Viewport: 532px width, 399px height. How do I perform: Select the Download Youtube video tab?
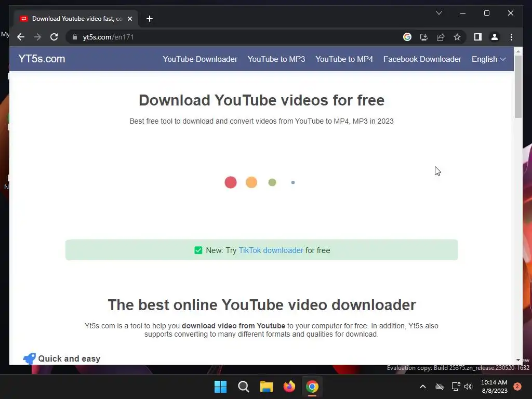click(76, 19)
